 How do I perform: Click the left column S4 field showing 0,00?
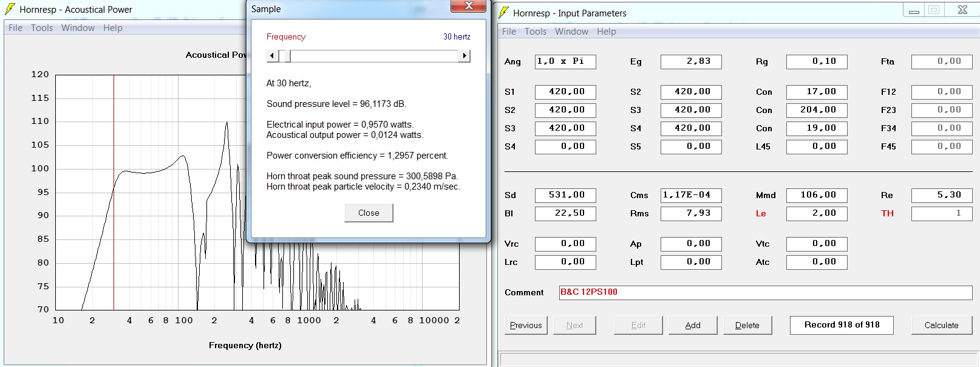point(565,146)
